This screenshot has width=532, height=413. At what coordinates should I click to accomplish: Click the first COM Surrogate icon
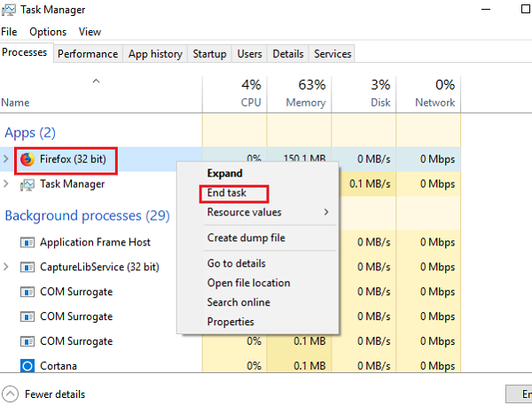point(27,292)
